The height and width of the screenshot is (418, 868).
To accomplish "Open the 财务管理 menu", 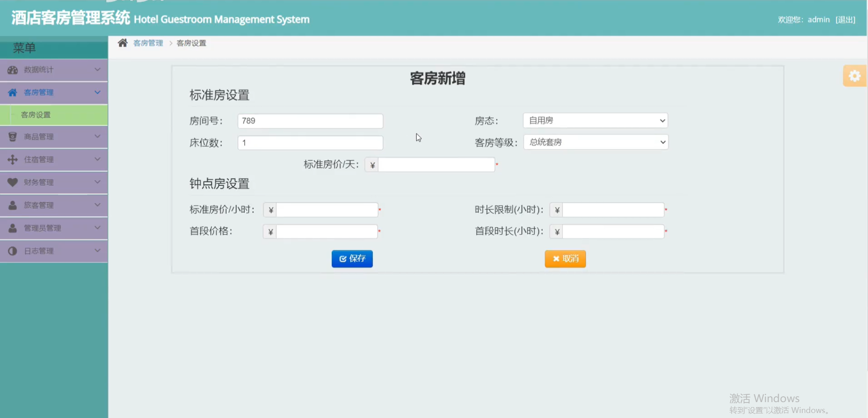I will tap(54, 182).
